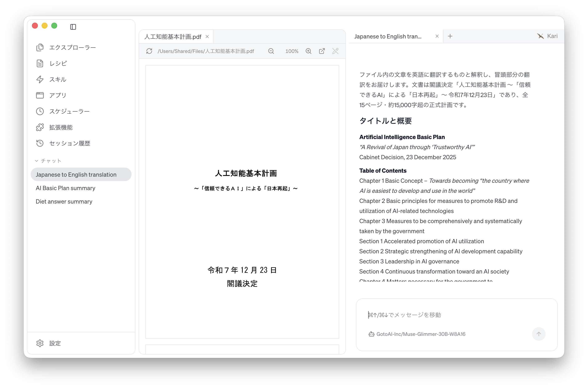The width and height of the screenshot is (588, 389).
Task: Click 'Cabinet Decision, 23 December 2025'
Action: 407,157
